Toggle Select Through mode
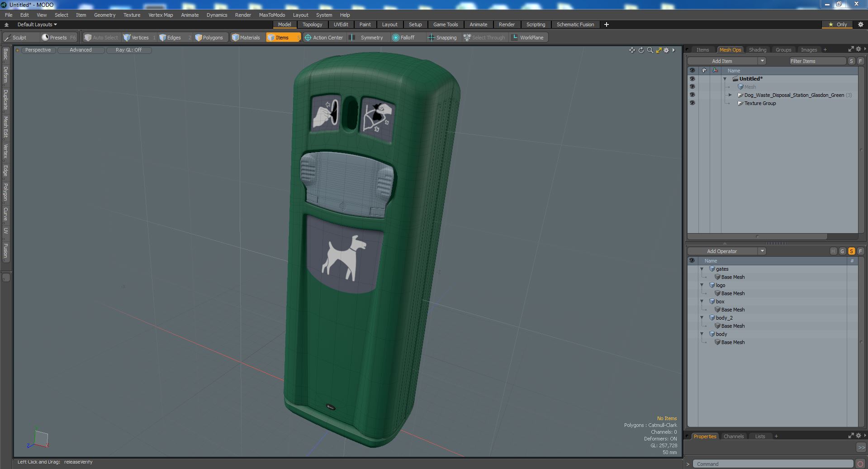The width and height of the screenshot is (868, 469). (x=485, y=38)
